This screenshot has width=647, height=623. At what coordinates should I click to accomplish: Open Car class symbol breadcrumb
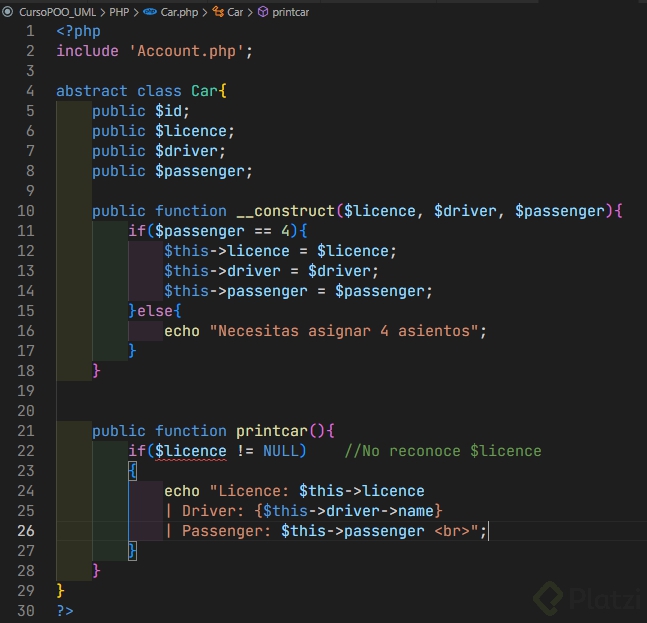(x=235, y=12)
